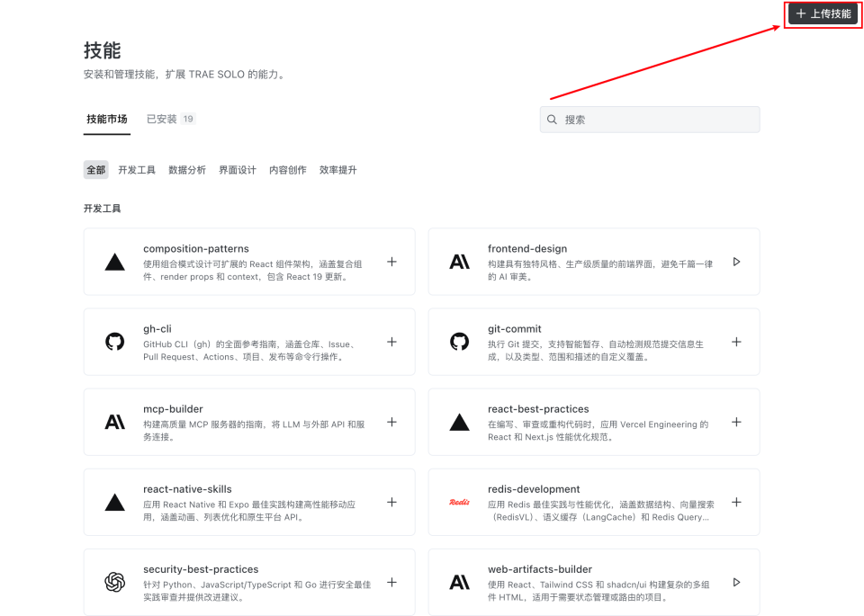Viewport: 864px width, 616px height.
Task: Click the OpenAI icon on security-best-practices card
Action: (114, 582)
